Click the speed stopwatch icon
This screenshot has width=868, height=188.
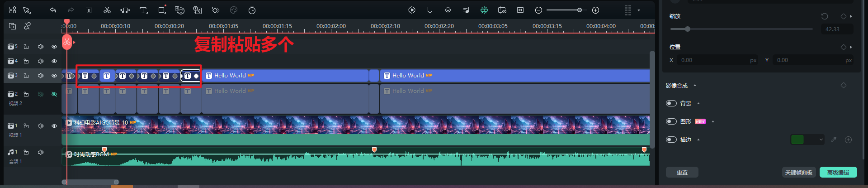pyautogui.click(x=252, y=10)
